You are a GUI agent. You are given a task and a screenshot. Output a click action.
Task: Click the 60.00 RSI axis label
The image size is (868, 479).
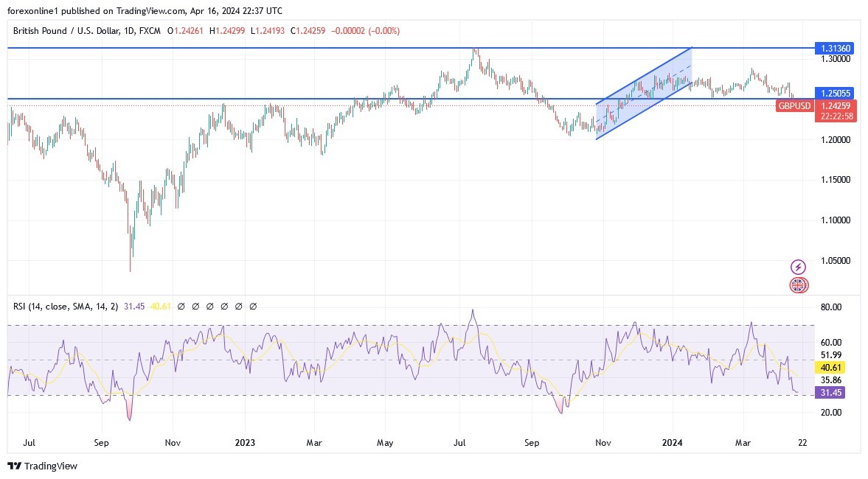(831, 343)
